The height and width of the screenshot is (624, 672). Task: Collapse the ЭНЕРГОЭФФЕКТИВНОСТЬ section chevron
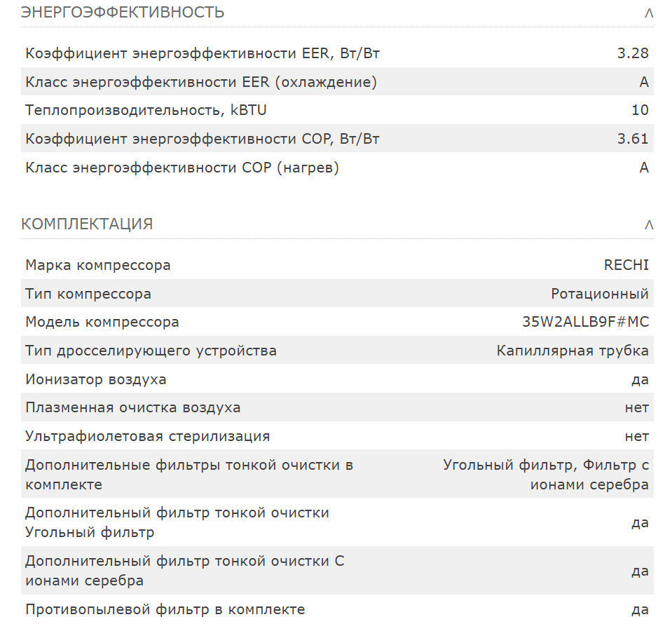click(649, 13)
